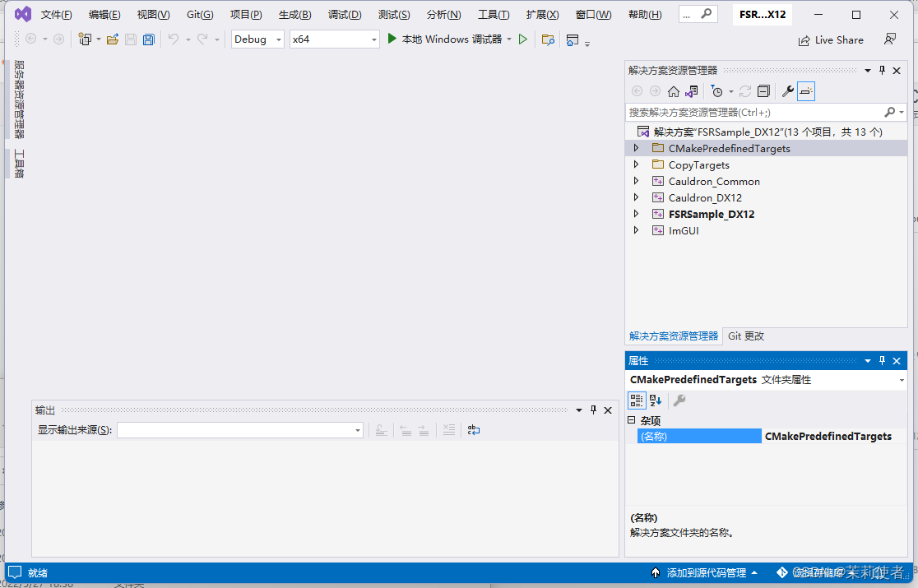Image resolution: width=918 pixels, height=588 pixels.
Task: Switch to 解决方案资源管理器 bottom tab
Action: [673, 336]
